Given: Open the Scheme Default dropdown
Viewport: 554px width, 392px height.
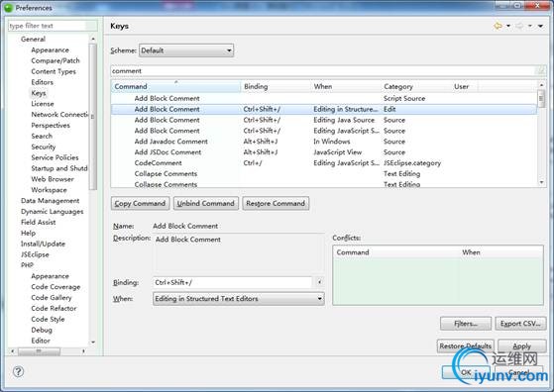Looking at the screenshot, I should point(186,50).
